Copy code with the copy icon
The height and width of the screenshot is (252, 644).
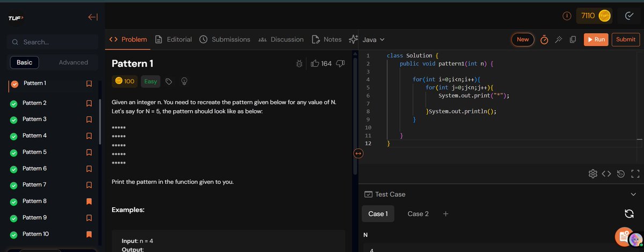click(x=573, y=39)
